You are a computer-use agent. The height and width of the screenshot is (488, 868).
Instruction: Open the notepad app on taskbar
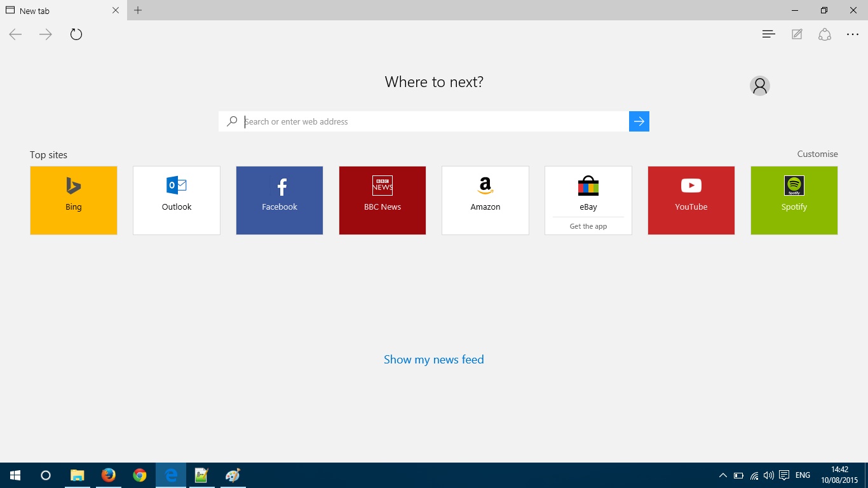pos(201,475)
